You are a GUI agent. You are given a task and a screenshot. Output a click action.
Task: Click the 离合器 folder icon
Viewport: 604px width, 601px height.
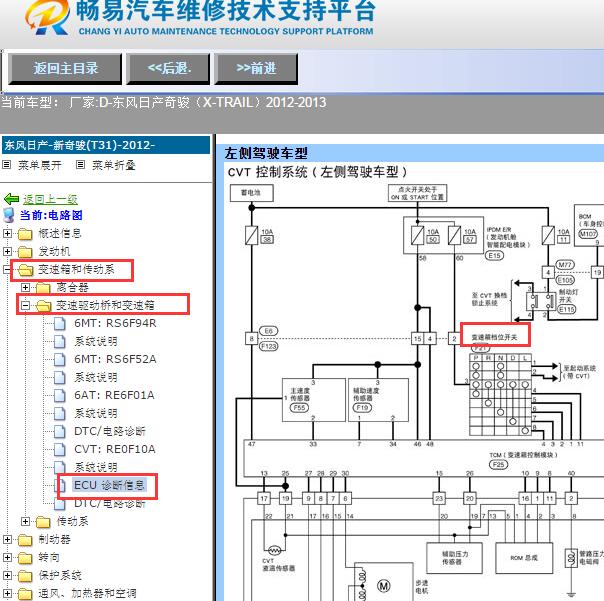(x=43, y=288)
